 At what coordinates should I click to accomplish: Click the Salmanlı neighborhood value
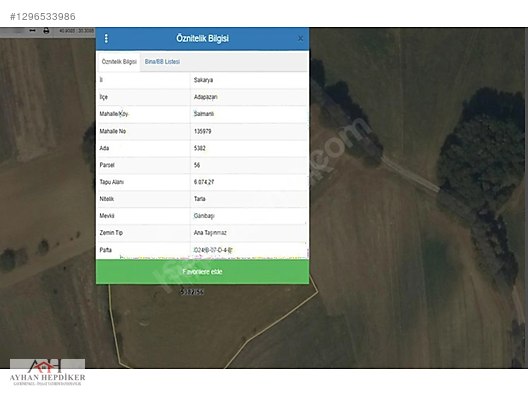[x=204, y=114]
